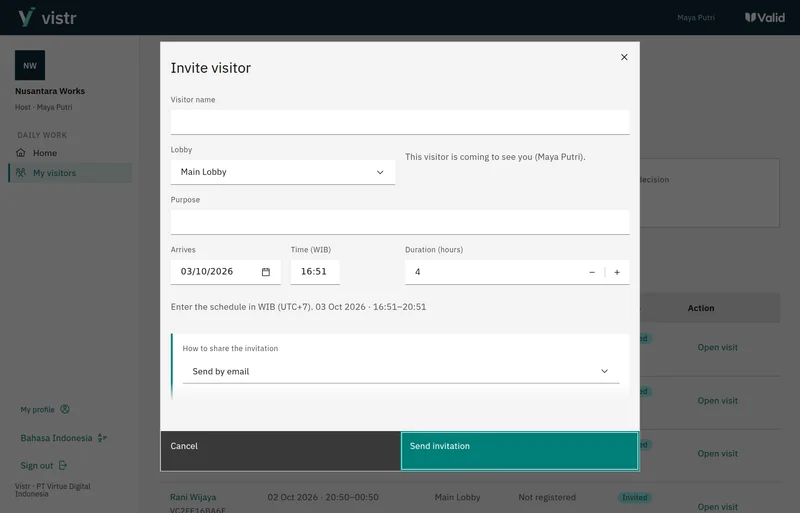Screen dimensions: 800x513
Task: Click "Not registered" cell in Rani Wijaya row
Action: click(547, 497)
